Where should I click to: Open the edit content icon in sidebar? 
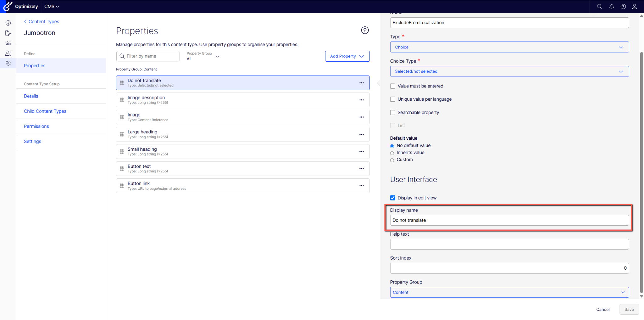point(8,33)
